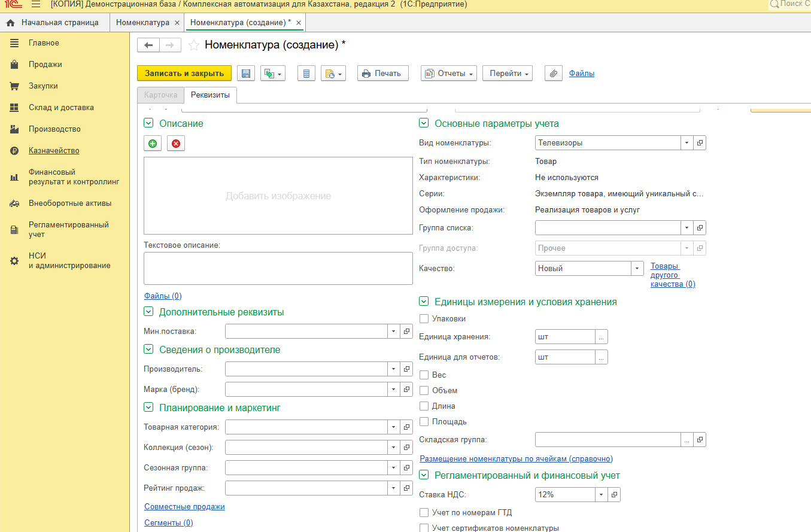Image resolution: width=811 pixels, height=532 pixels.
Task: Click red delete image button under Описание
Action: click(x=176, y=144)
